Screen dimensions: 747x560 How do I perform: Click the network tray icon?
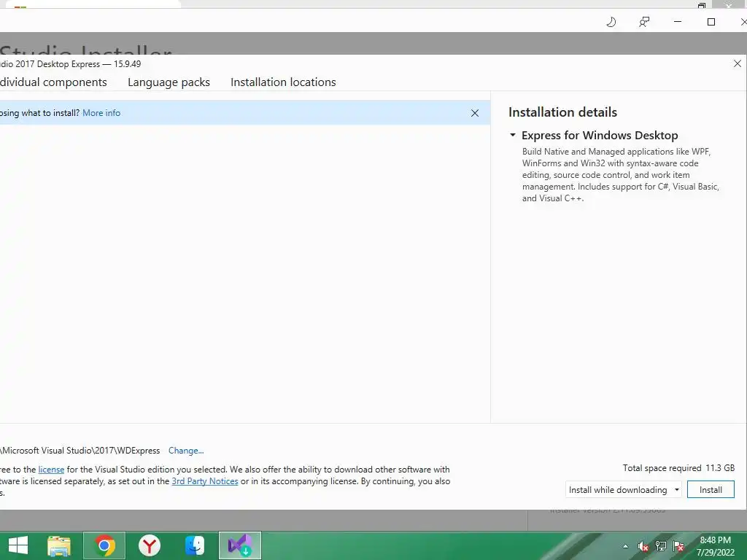tap(661, 546)
